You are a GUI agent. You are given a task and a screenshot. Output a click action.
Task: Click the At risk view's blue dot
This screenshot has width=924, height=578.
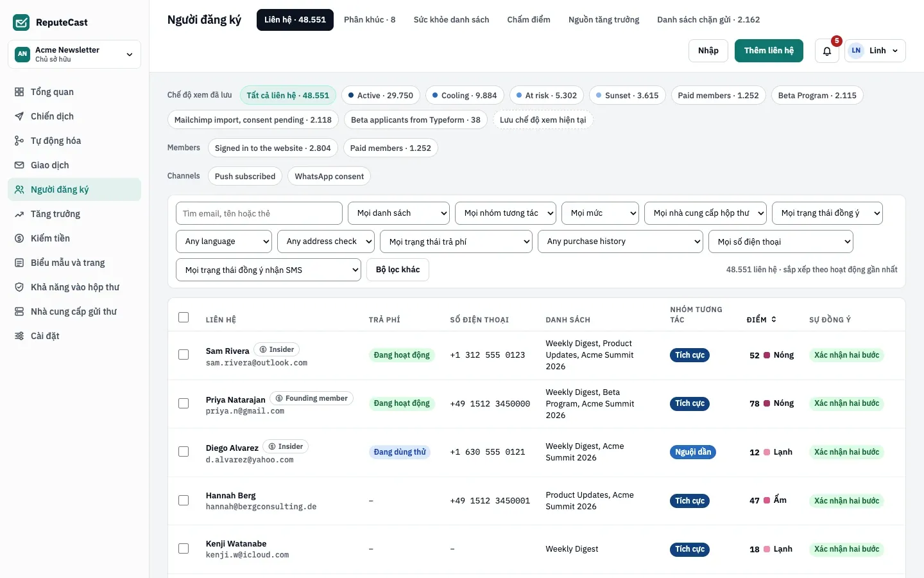click(x=519, y=96)
